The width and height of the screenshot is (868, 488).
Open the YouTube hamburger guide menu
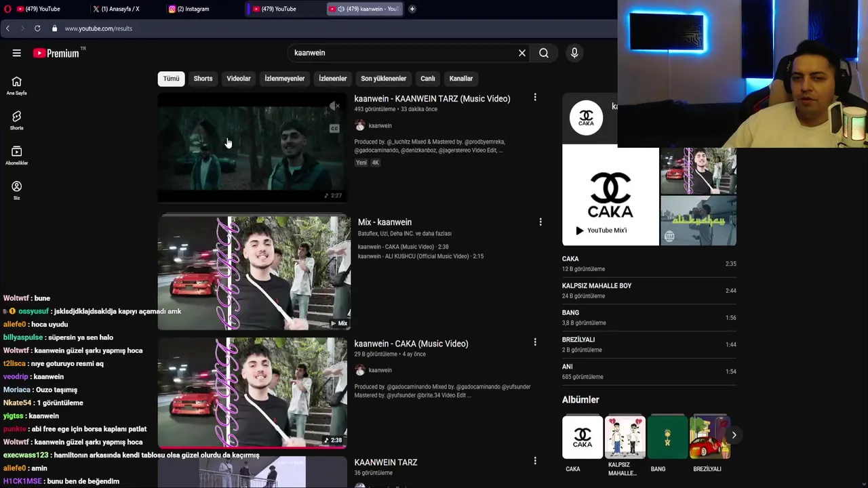click(x=16, y=53)
